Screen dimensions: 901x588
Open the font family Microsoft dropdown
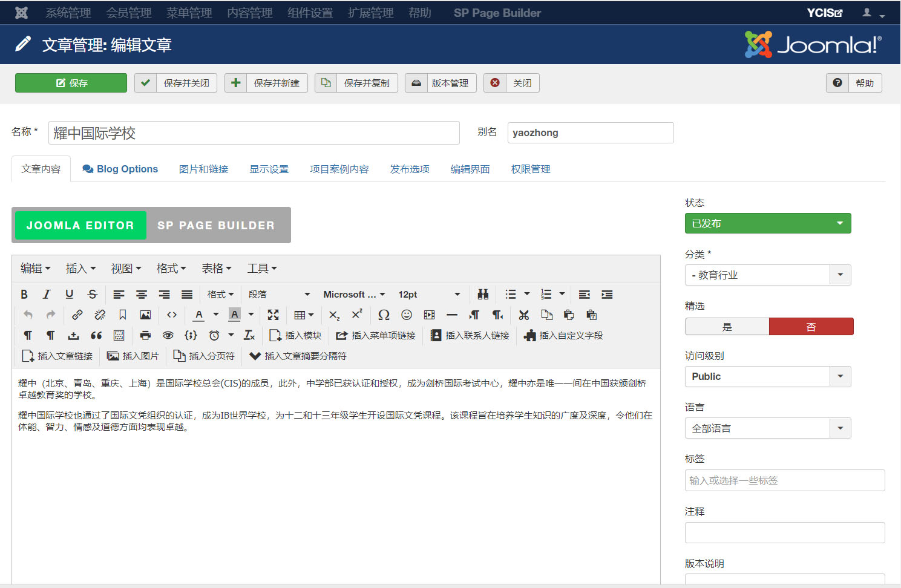point(354,295)
